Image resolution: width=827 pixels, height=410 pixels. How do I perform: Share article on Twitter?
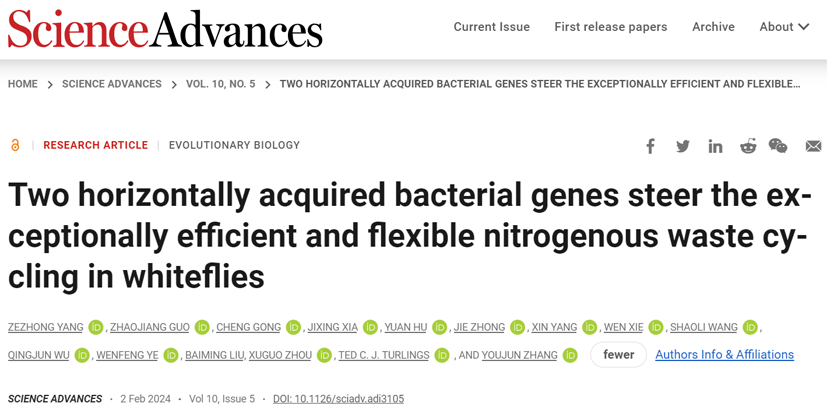click(683, 146)
